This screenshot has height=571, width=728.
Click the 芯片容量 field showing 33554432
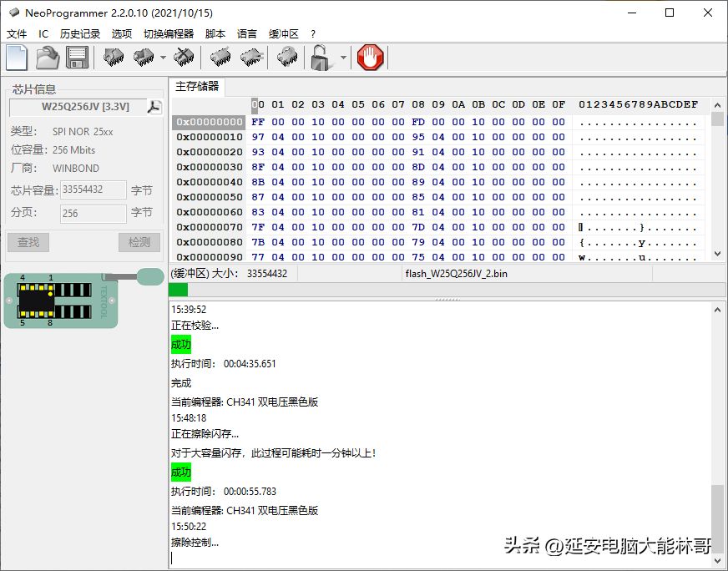93,189
